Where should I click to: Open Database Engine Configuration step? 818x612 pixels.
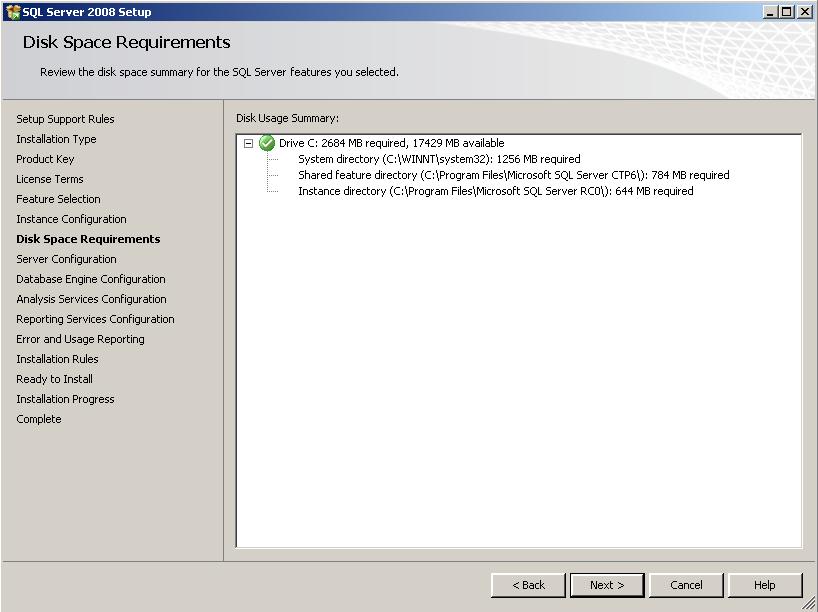coord(91,279)
